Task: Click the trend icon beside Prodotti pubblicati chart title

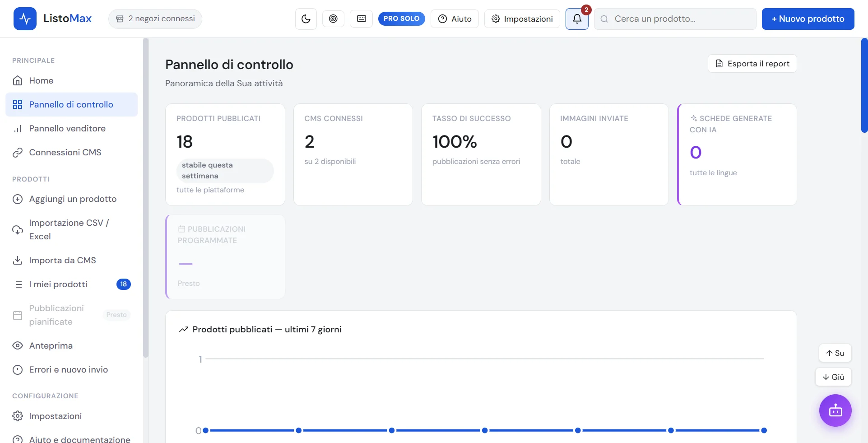Action: coord(184,330)
